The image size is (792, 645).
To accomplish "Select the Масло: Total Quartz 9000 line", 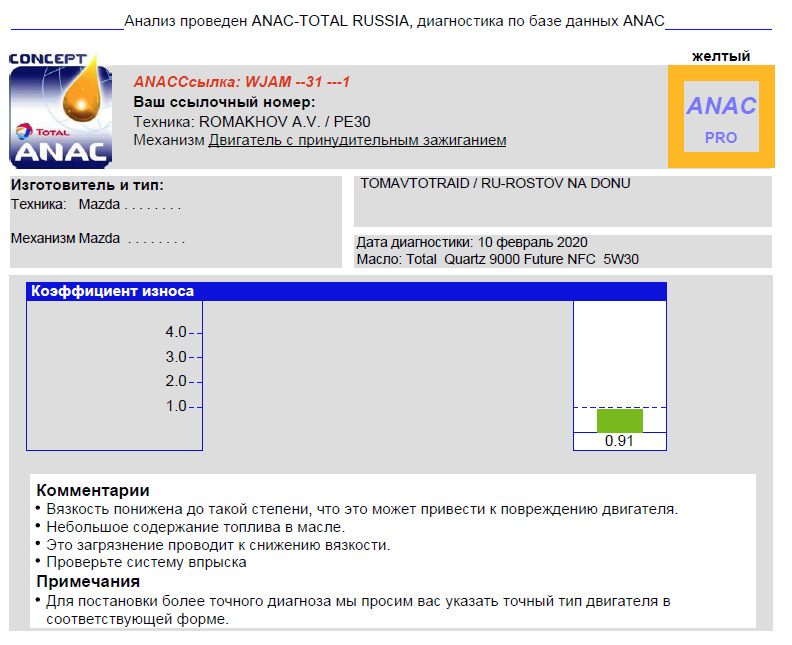I will pos(498,260).
